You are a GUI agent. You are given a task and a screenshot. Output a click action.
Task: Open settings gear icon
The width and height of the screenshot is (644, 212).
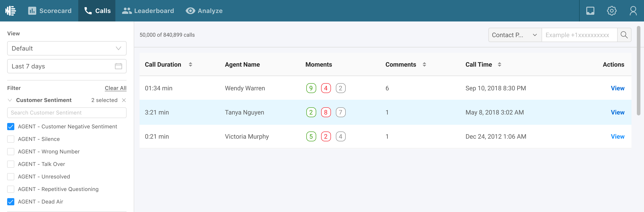click(612, 11)
